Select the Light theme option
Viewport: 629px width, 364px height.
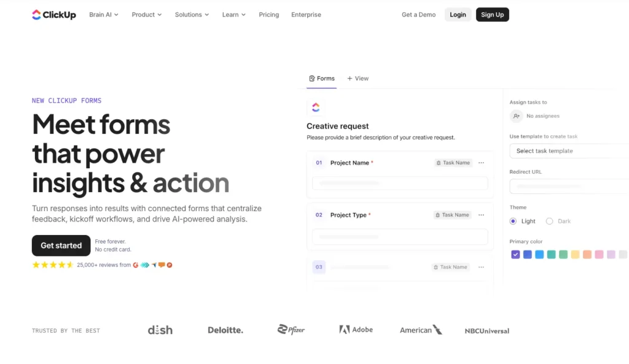pos(513,221)
